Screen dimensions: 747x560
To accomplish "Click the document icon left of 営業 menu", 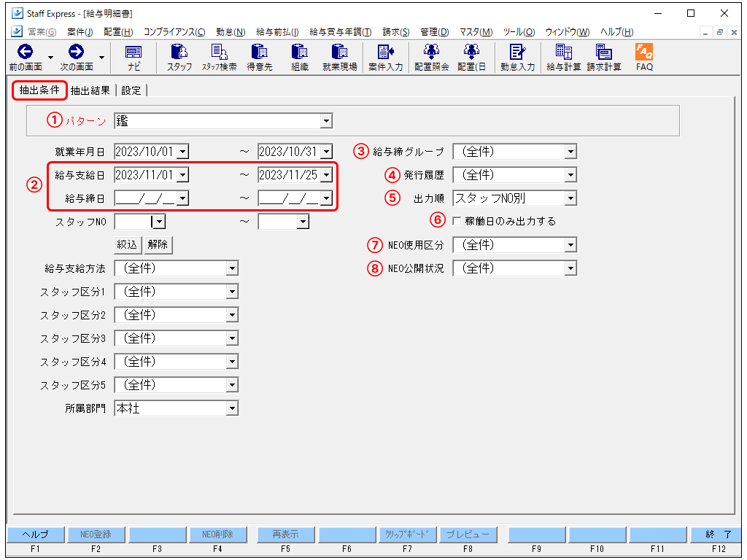I will coord(17,31).
